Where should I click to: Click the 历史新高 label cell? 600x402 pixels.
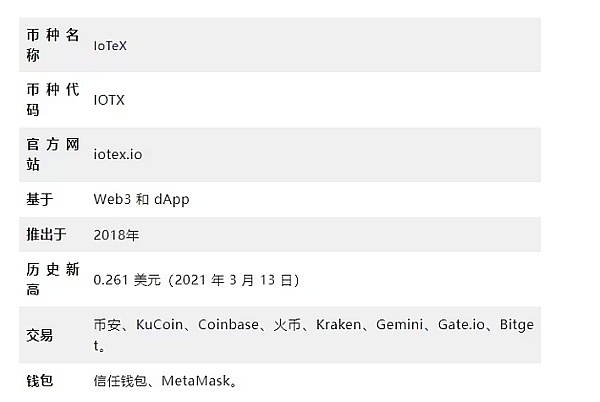pos(52,280)
